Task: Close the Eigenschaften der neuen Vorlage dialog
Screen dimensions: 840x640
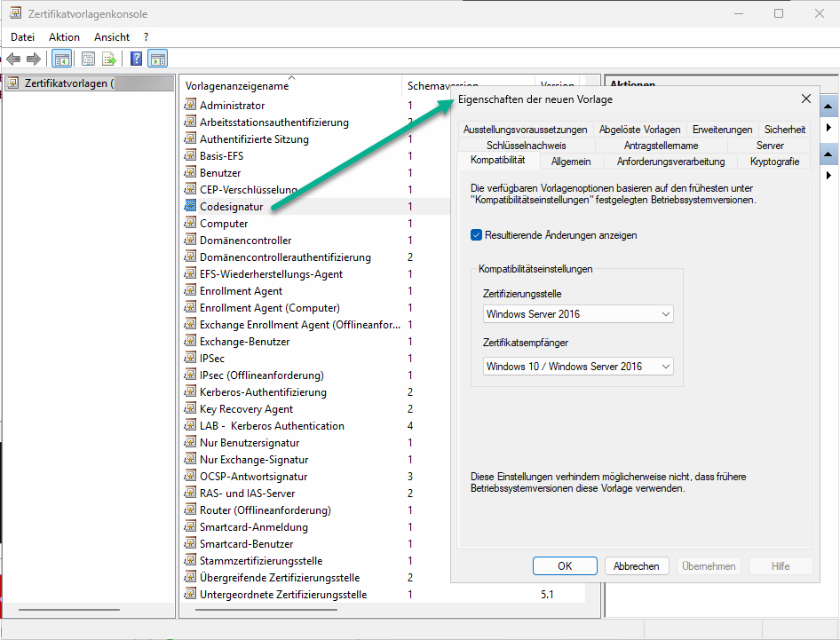Action: click(805, 99)
